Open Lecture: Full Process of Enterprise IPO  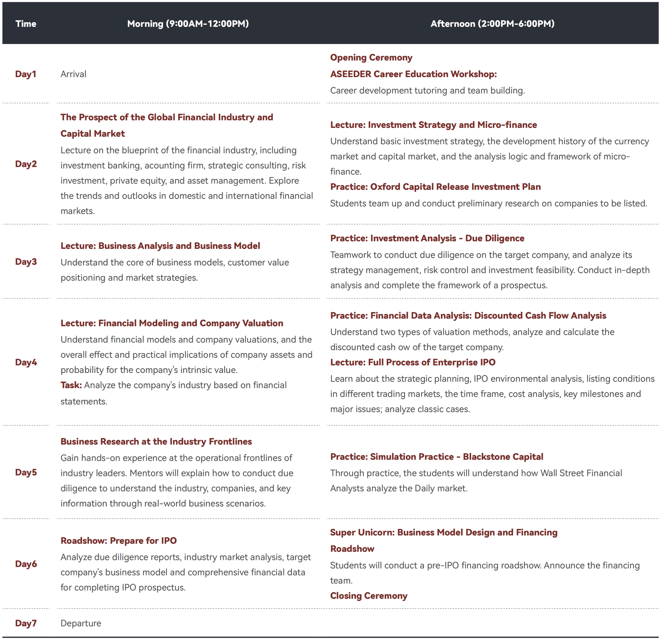413,362
